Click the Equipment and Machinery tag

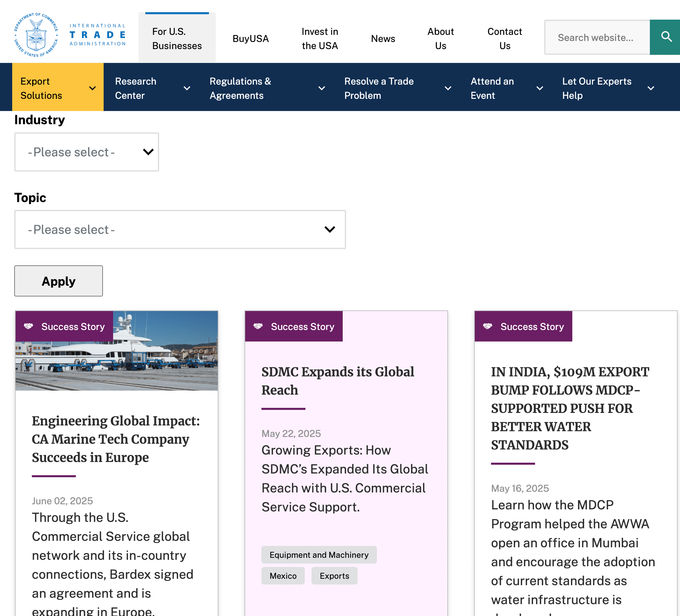(319, 555)
